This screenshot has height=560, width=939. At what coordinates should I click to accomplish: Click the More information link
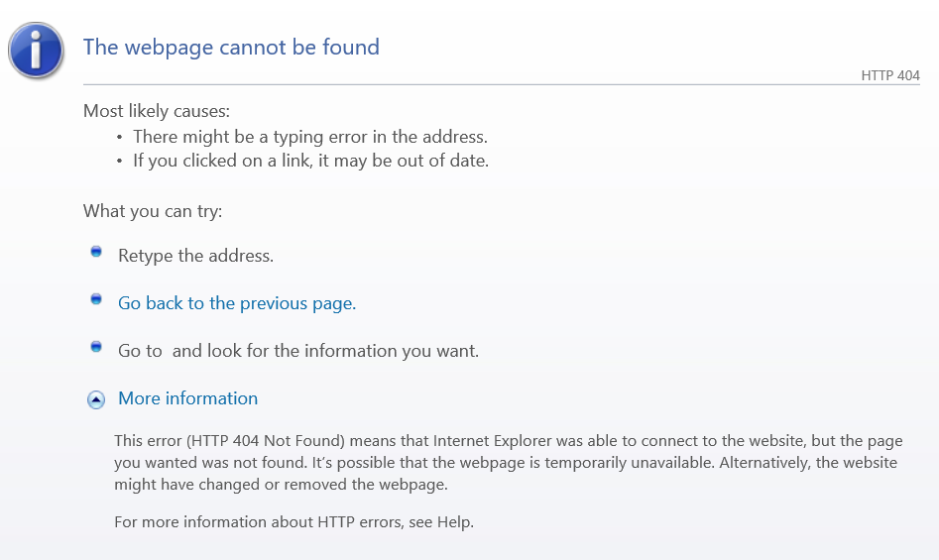click(x=188, y=398)
